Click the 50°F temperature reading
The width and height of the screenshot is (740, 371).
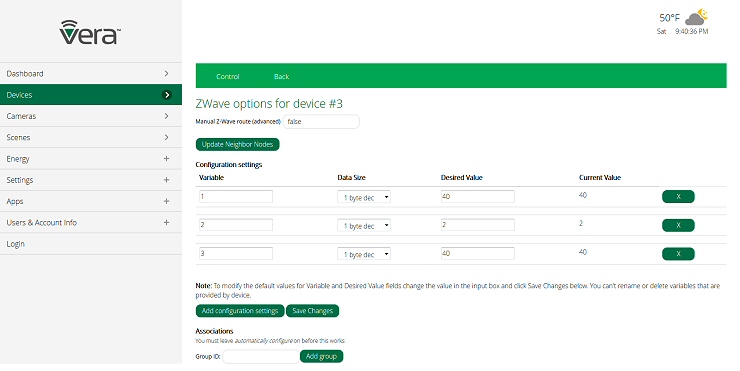tap(669, 18)
